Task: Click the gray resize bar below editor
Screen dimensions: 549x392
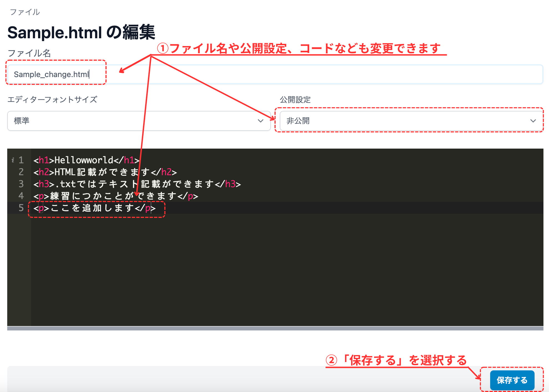Action: [275, 329]
